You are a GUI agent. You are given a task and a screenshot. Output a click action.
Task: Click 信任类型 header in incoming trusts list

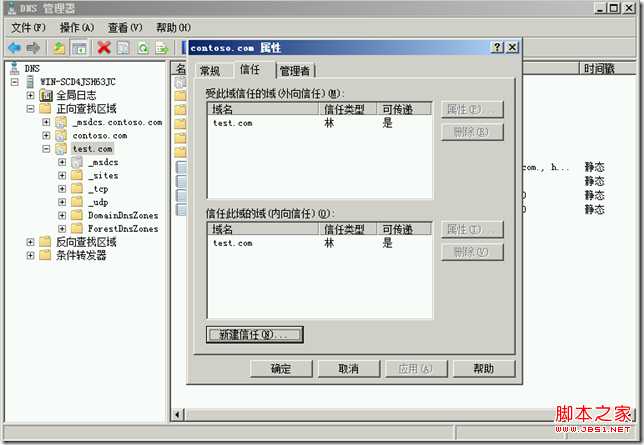pos(348,229)
